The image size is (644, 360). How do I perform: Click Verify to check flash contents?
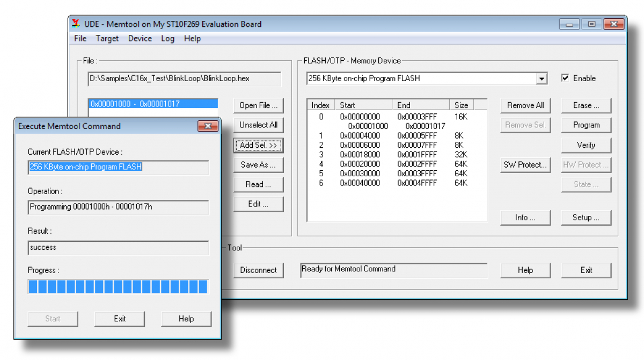pyautogui.click(x=586, y=145)
